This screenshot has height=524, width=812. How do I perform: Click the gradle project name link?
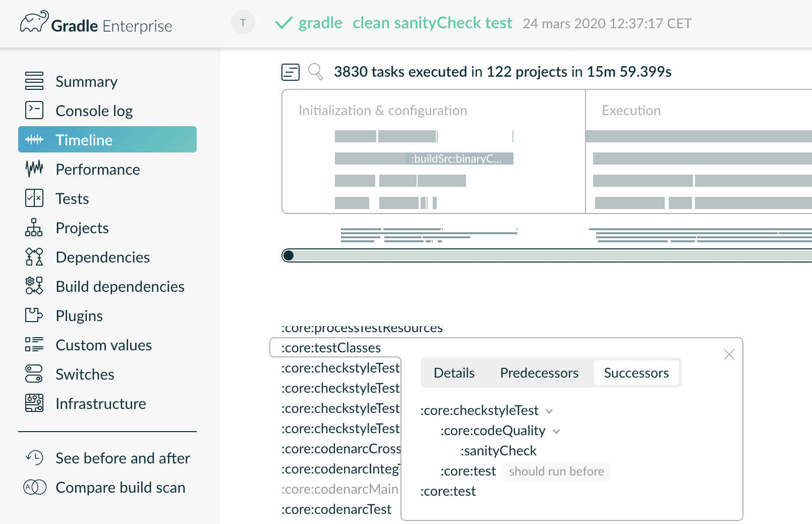point(320,23)
